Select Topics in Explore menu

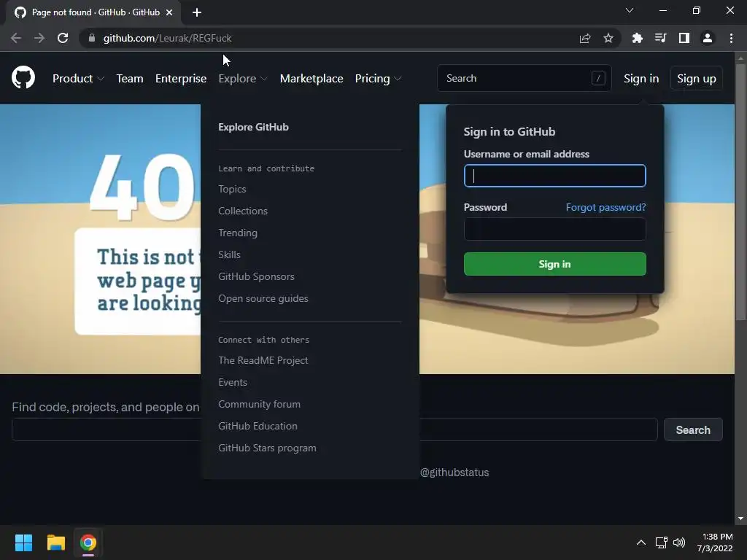point(232,189)
